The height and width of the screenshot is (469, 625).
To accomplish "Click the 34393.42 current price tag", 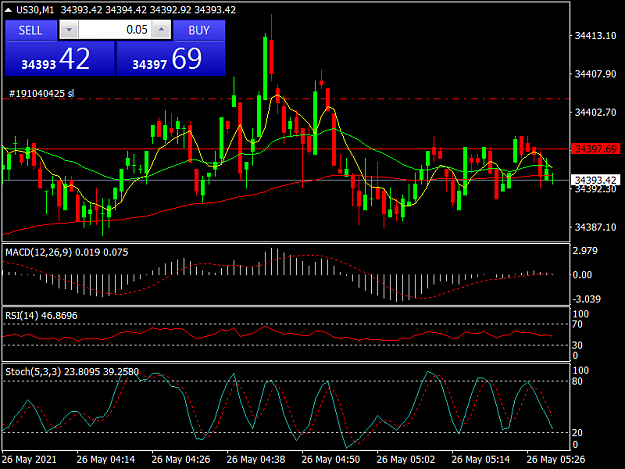I will pyautogui.click(x=596, y=181).
